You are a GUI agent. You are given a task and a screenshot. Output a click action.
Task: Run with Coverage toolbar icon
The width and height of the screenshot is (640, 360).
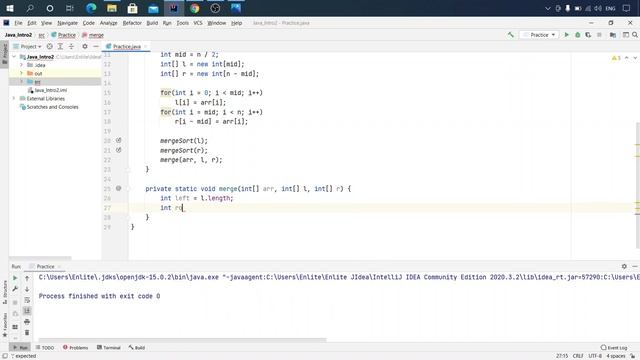588,35
